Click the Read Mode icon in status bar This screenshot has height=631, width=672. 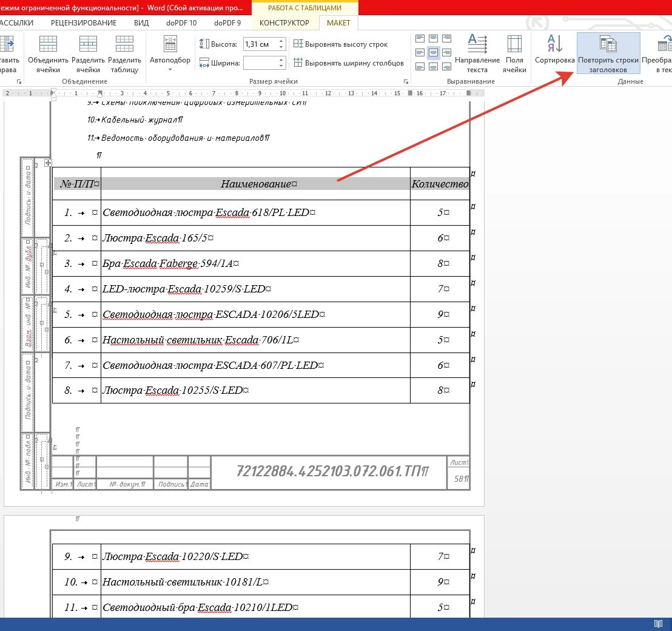[658, 624]
